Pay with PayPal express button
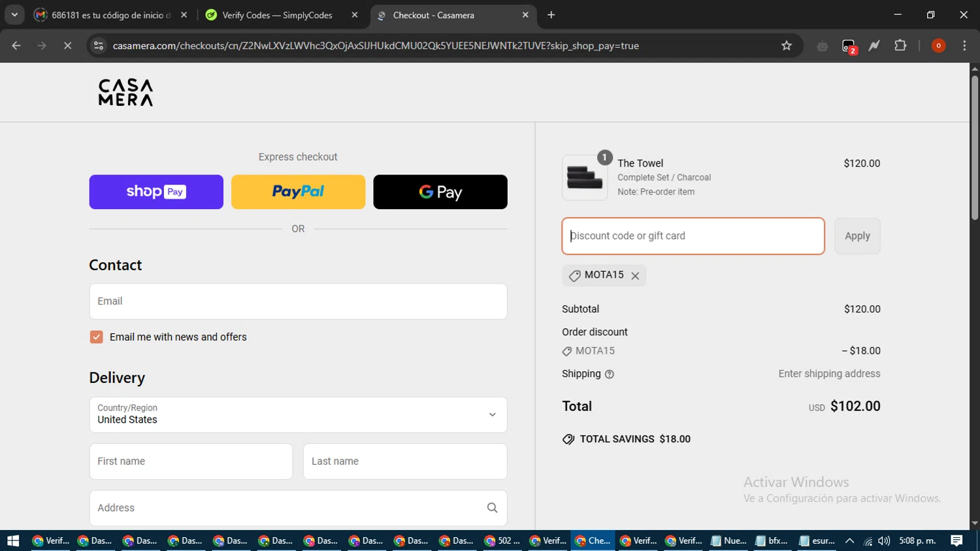Screen dimensions: 980x551 (298, 192)
